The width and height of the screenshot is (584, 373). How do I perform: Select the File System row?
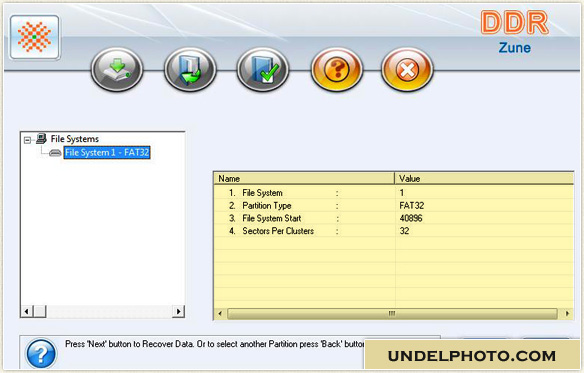394,193
